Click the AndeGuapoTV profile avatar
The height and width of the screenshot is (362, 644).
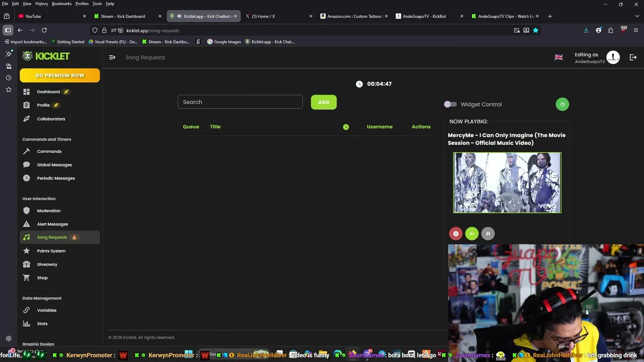[x=613, y=57]
